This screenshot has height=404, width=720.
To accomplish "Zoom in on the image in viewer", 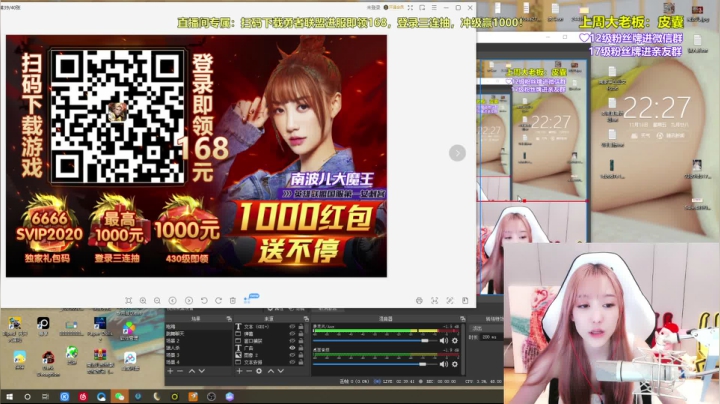I will (x=143, y=300).
